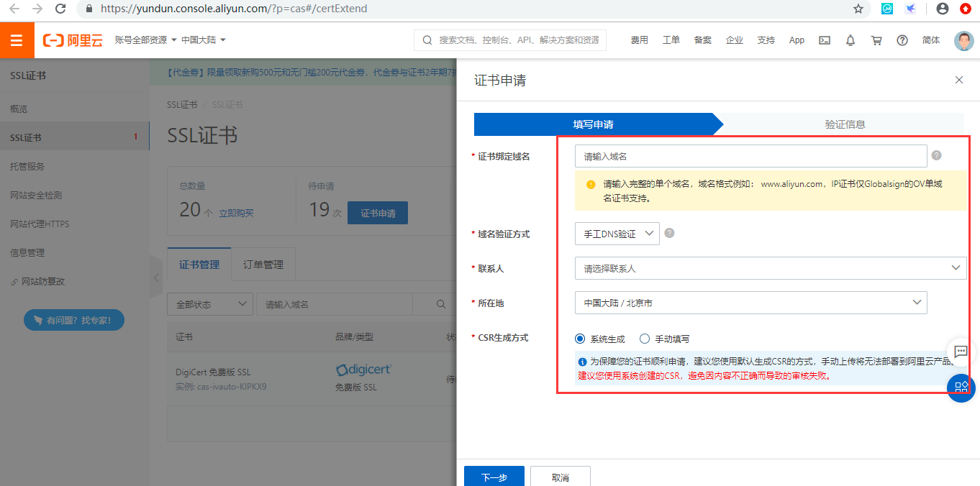Open the shopping cart icon
The width and height of the screenshot is (980, 486).
tap(876, 40)
